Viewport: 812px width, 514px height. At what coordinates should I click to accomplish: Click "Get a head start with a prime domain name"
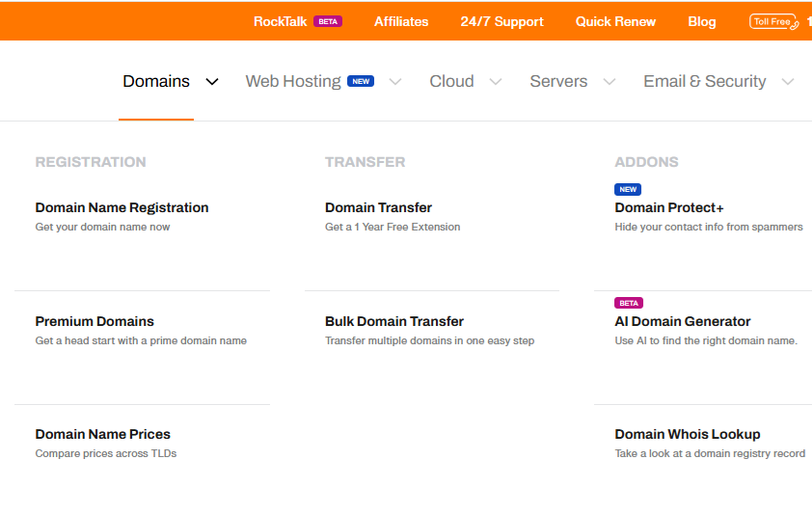141,340
